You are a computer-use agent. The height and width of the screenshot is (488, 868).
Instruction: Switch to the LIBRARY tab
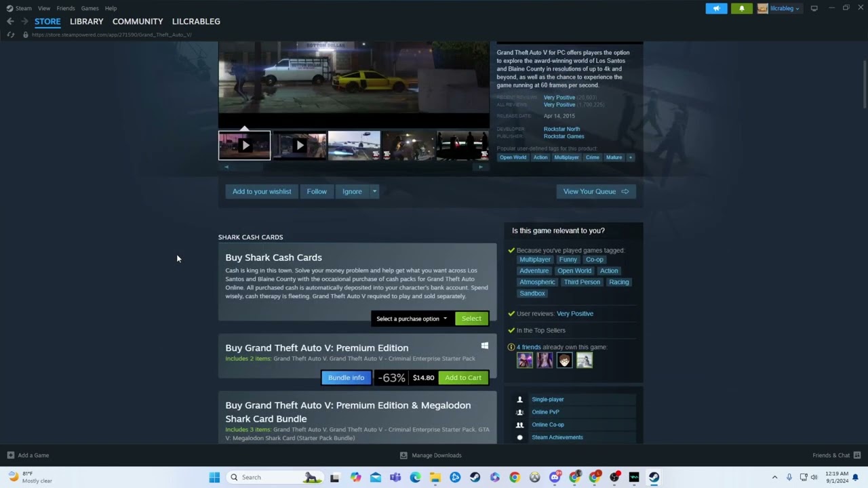pos(86,21)
